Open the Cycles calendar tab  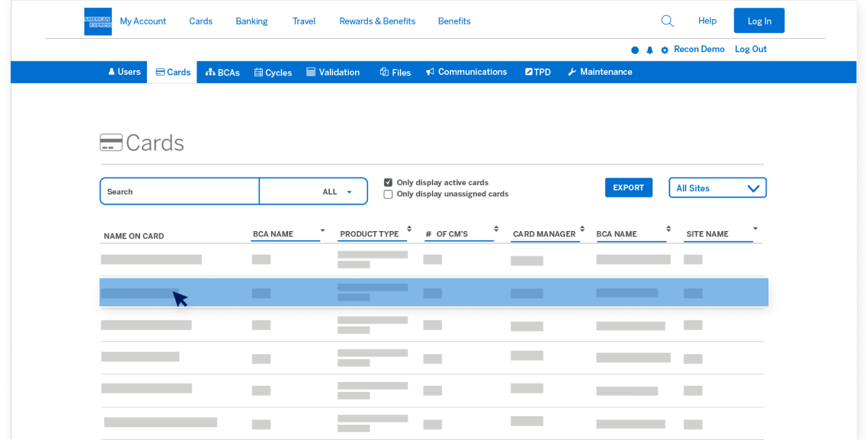tap(273, 73)
